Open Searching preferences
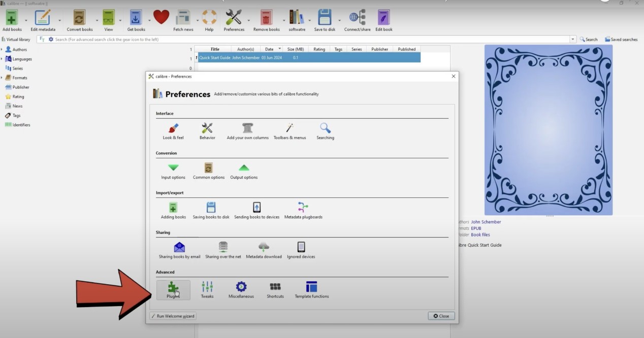 [326, 131]
